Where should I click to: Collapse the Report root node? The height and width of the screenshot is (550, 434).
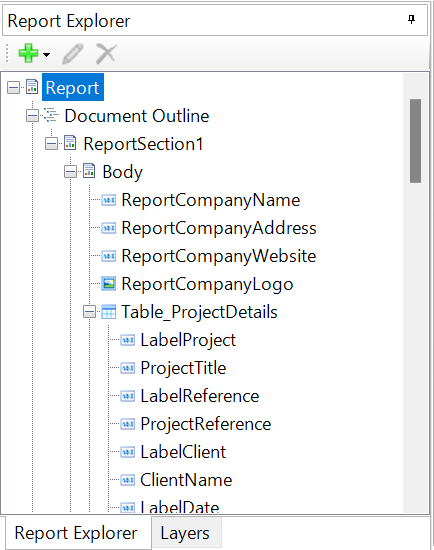13,88
